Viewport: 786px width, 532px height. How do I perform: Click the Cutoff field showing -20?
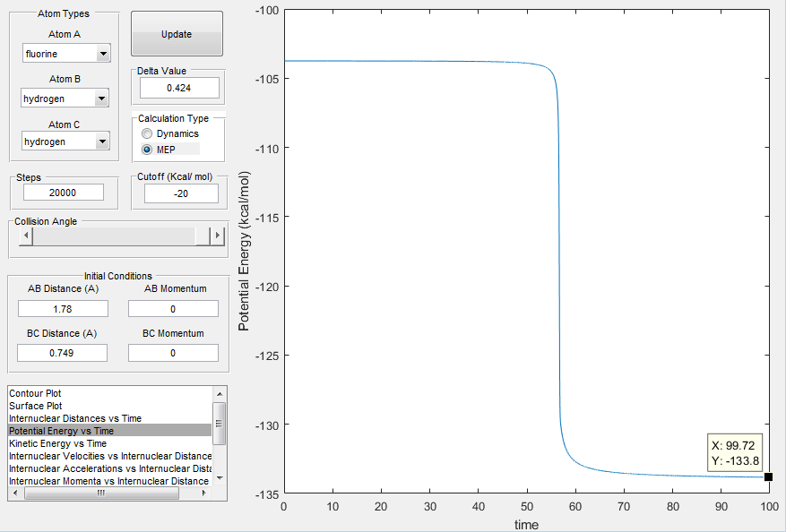tap(181, 193)
